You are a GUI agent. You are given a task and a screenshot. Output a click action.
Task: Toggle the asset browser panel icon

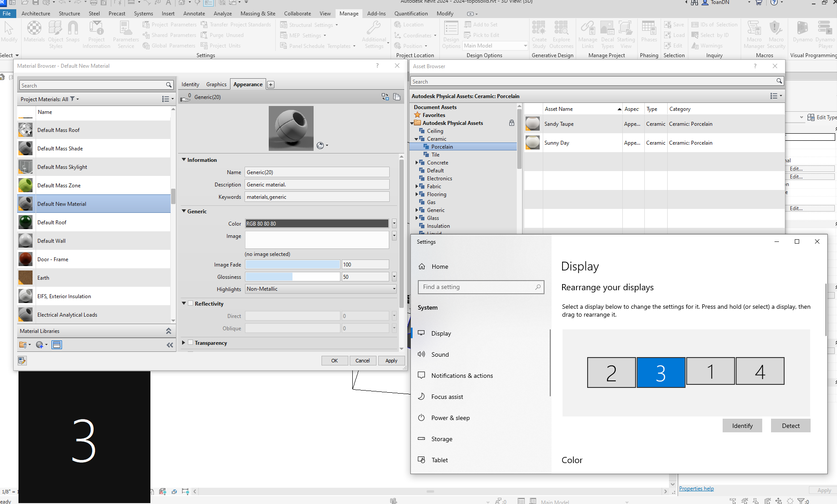(x=57, y=345)
